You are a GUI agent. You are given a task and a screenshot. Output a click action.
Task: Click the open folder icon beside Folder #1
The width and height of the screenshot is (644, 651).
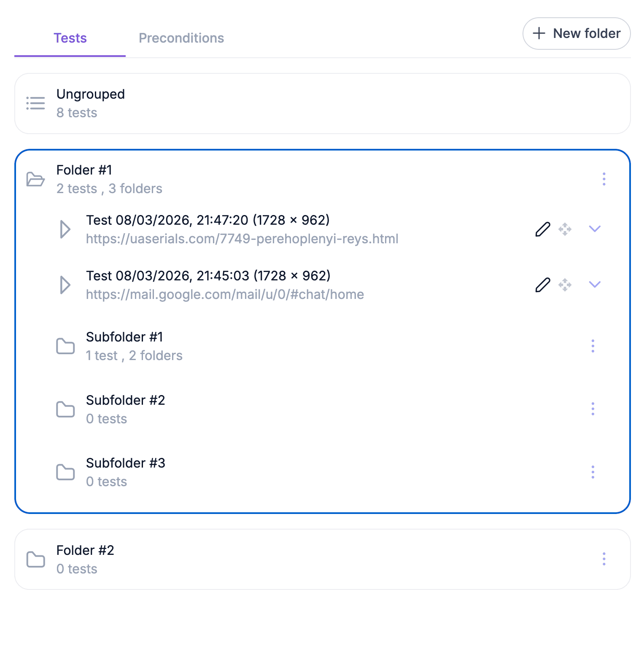click(x=35, y=179)
